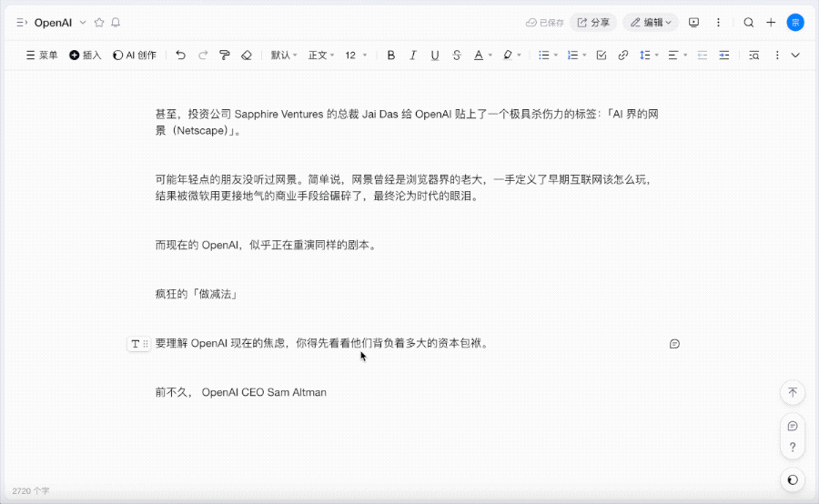
Task: Open the font color picker arrow
Action: [x=490, y=55]
